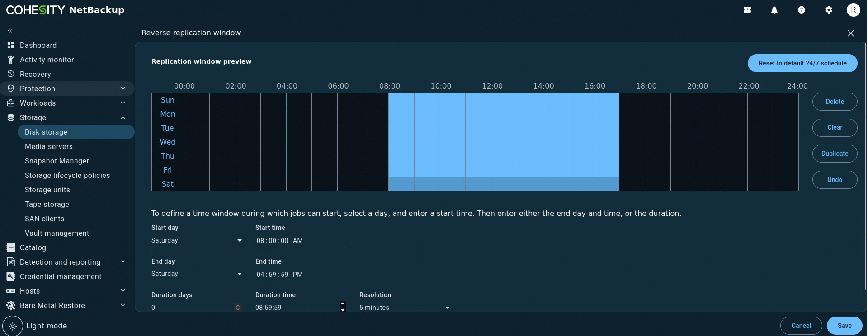Select the Mon row in schedule grid
Viewport: 868px width, 336px height.
click(x=168, y=114)
